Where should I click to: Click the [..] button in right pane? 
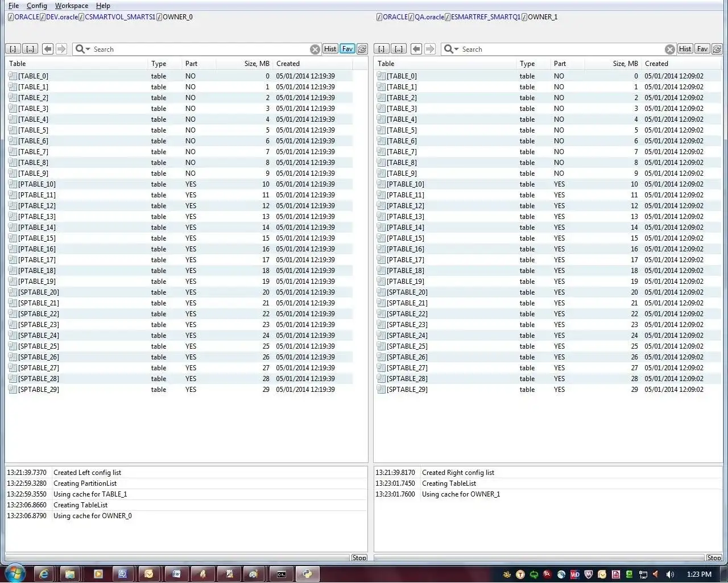click(399, 49)
